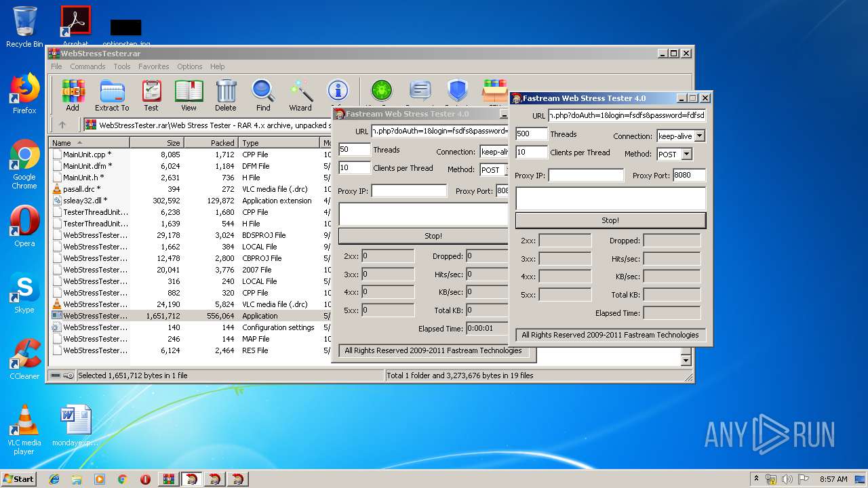Click the Find magnifier toolbar icon
The height and width of the screenshot is (488, 868).
tap(263, 95)
